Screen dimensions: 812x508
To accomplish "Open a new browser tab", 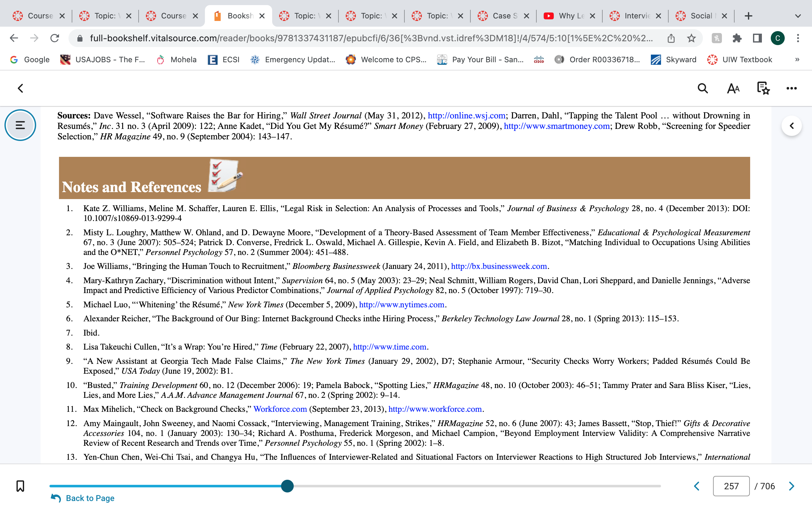I will pos(748,16).
